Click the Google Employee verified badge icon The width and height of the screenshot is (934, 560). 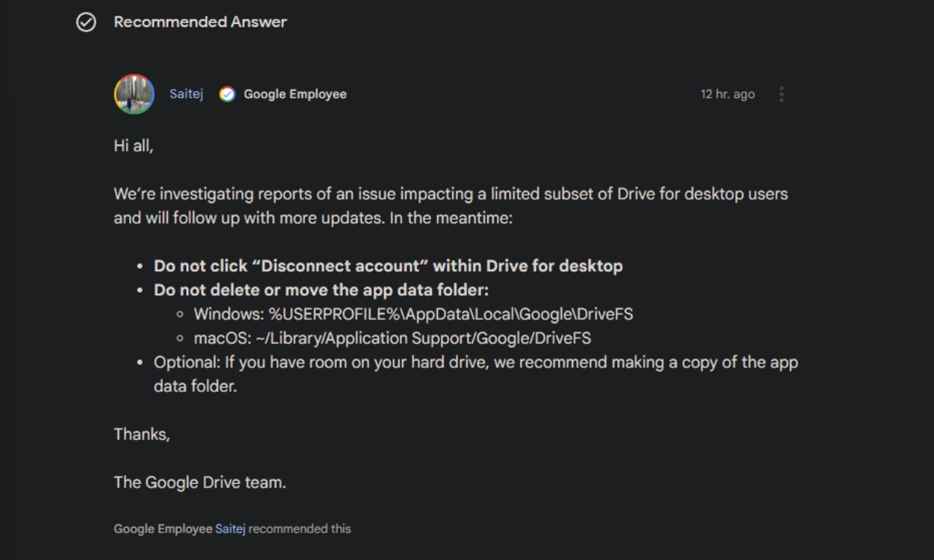[x=227, y=94]
